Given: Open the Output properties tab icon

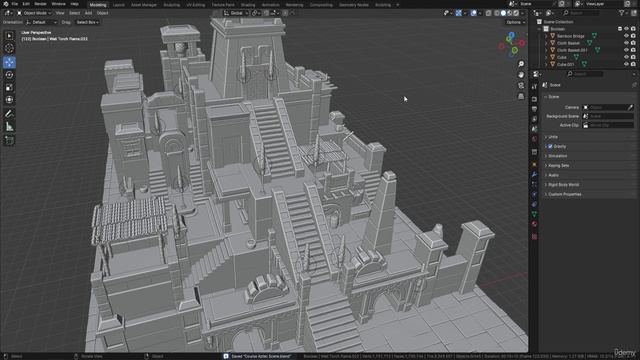Looking at the screenshot, I should click(x=534, y=109).
